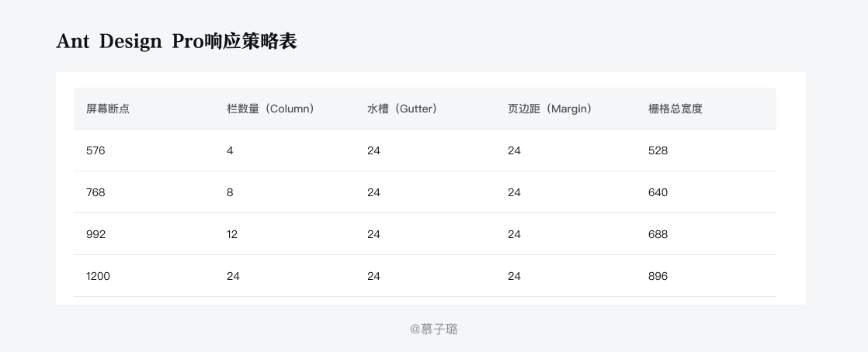
Task: Click the total width value 896
Action: pos(658,276)
